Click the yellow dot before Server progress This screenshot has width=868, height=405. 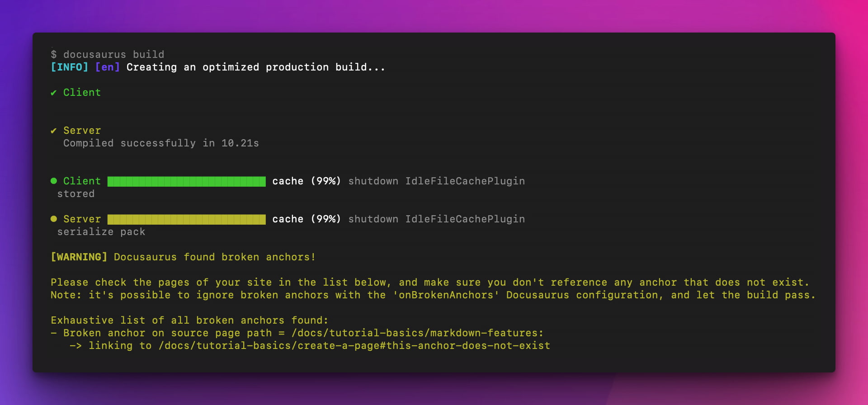[54, 219]
